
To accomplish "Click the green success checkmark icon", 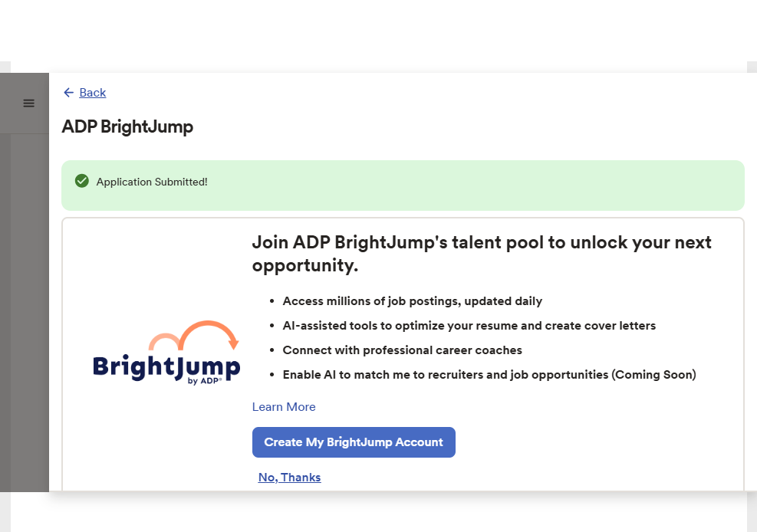I will [82, 181].
